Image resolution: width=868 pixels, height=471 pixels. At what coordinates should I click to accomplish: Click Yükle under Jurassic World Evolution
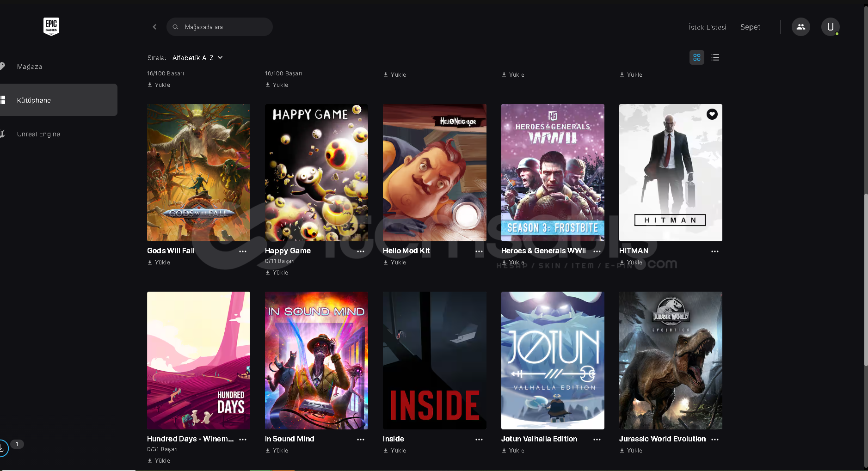pos(631,451)
